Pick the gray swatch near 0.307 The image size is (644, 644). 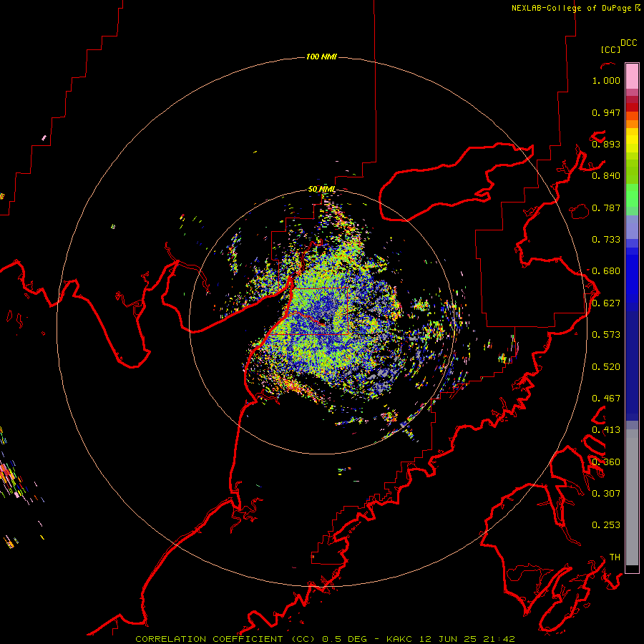pos(632,497)
